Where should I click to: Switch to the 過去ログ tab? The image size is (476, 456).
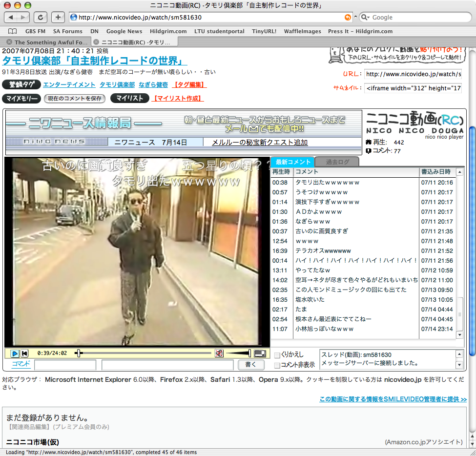337,162
